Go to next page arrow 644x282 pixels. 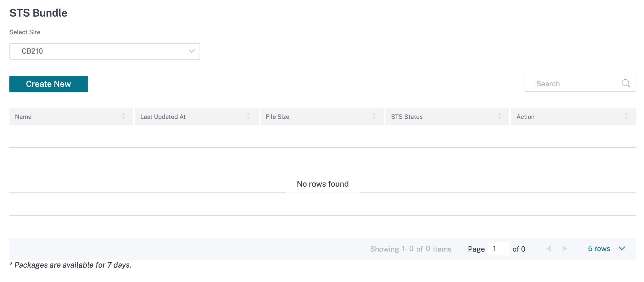pyautogui.click(x=565, y=249)
